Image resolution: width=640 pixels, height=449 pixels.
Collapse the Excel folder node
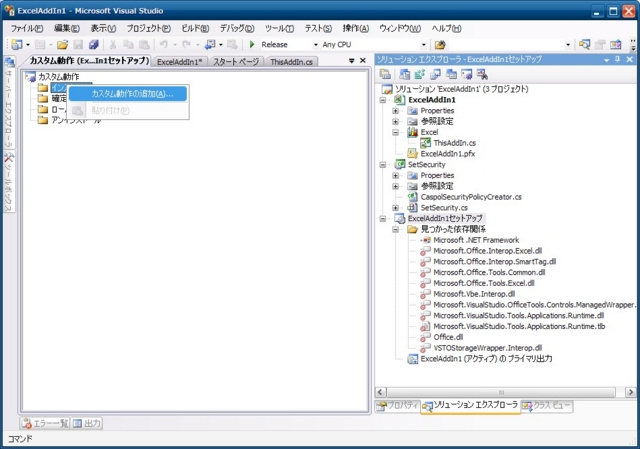[396, 132]
